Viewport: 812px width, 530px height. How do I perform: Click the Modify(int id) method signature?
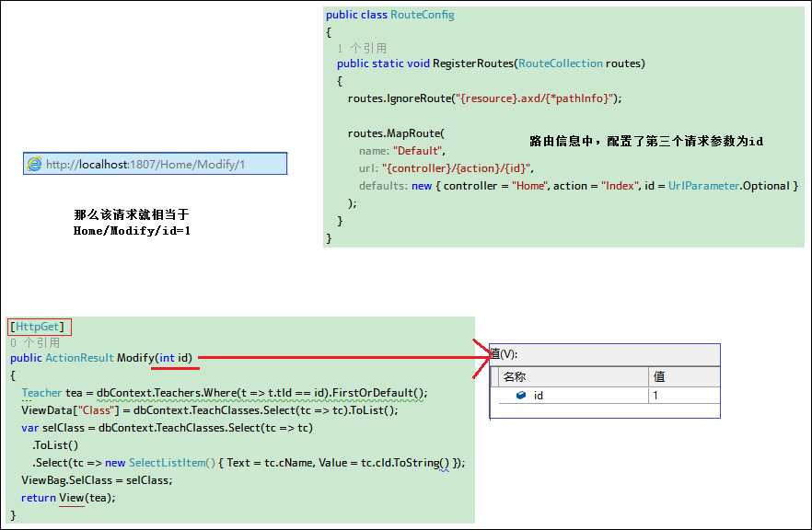pyautogui.click(x=155, y=358)
